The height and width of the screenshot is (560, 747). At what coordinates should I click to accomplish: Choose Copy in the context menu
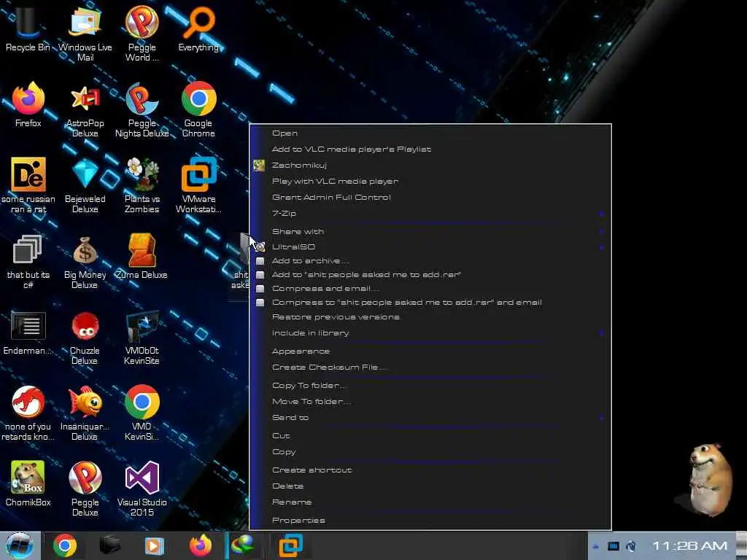tap(430, 452)
